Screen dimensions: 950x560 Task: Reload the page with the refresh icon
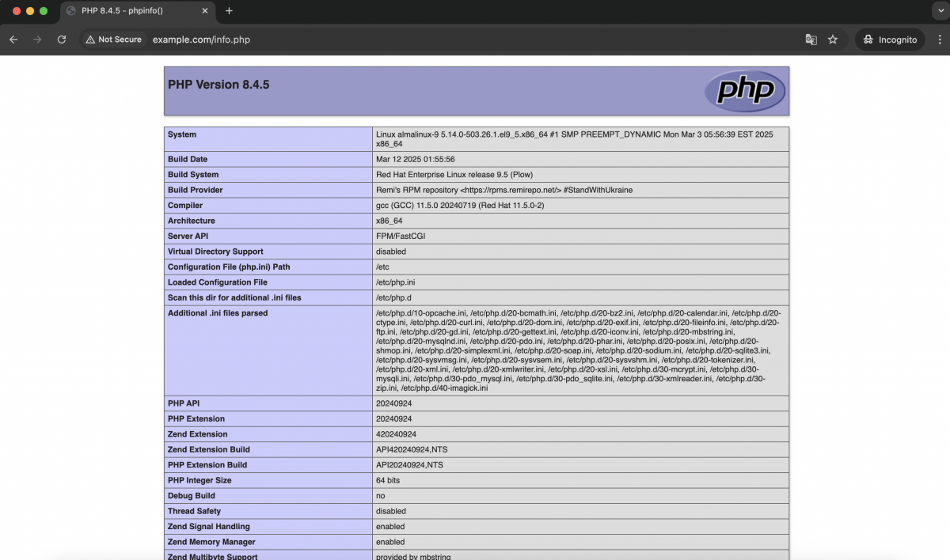(x=61, y=40)
